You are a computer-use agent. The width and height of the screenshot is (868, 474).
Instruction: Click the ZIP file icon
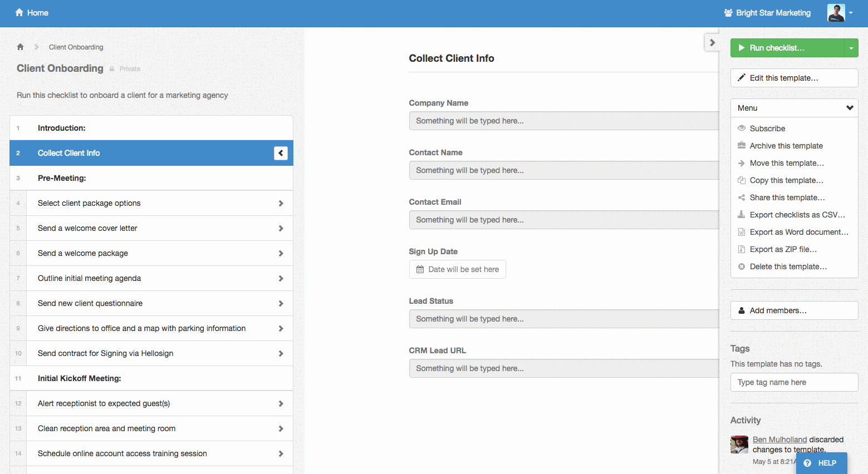[x=742, y=249]
